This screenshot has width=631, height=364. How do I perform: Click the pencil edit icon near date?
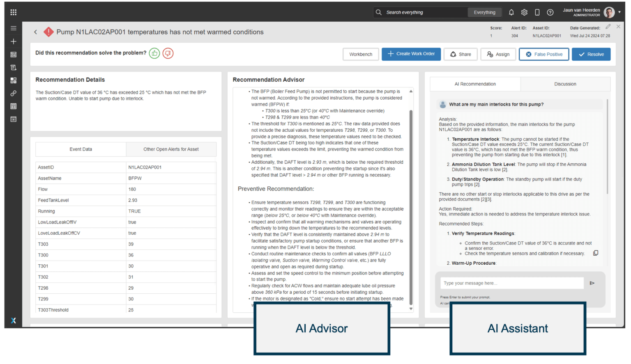click(608, 27)
